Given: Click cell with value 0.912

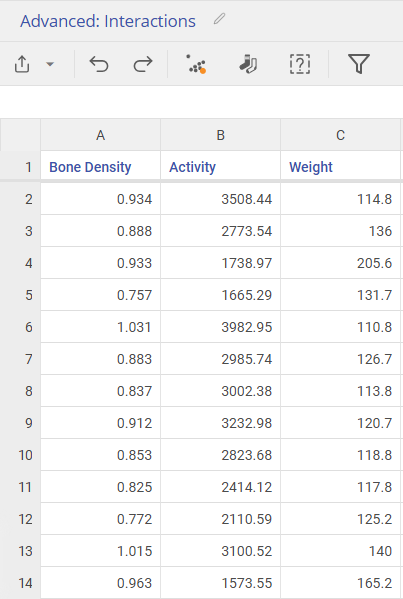Looking at the screenshot, I should tap(100, 423).
